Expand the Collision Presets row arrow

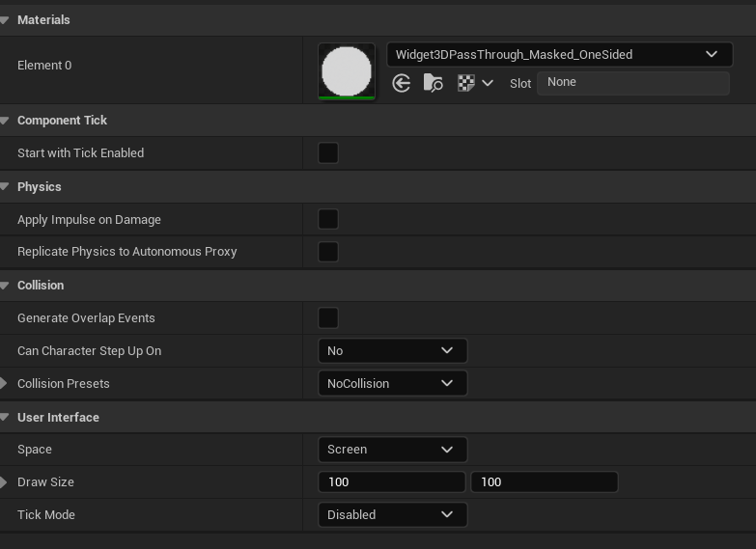click(x=5, y=384)
